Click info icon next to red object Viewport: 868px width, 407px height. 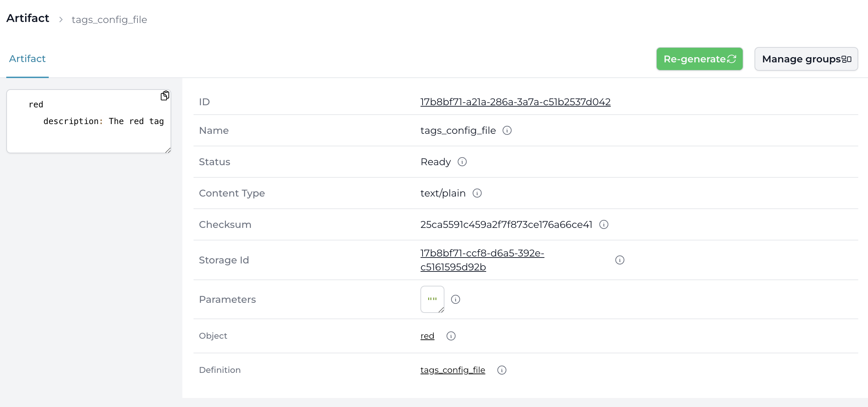pos(451,336)
